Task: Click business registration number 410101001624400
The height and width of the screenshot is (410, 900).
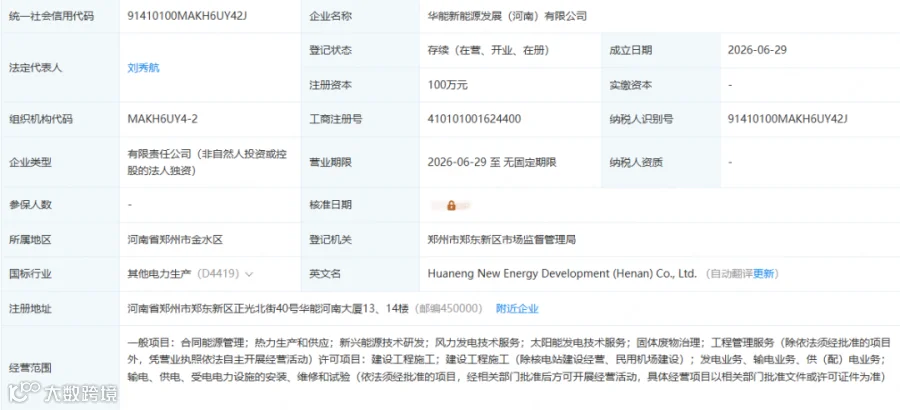Action: coord(474,119)
